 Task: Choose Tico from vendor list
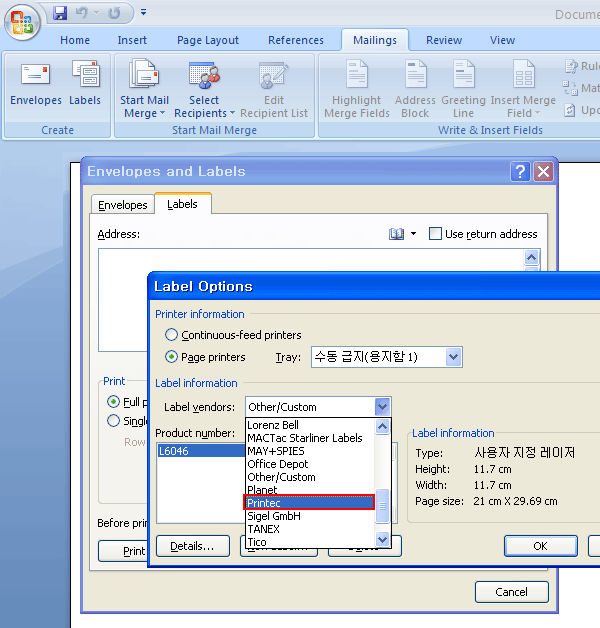311,542
